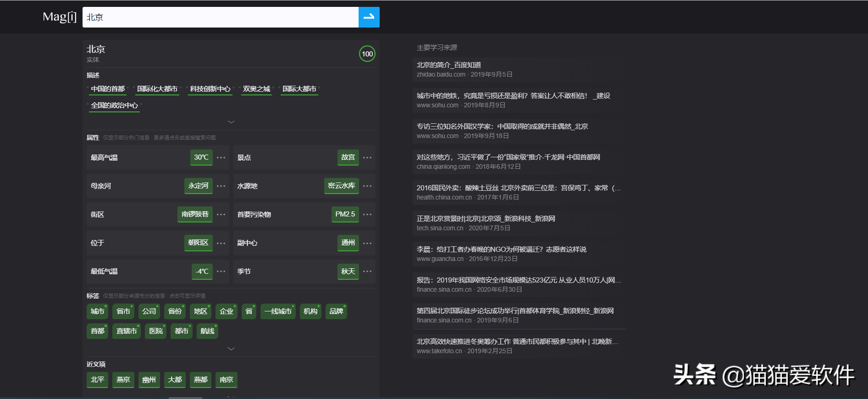868x399 pixels.
Task: Open more options for 街区 row
Action: 221,215
